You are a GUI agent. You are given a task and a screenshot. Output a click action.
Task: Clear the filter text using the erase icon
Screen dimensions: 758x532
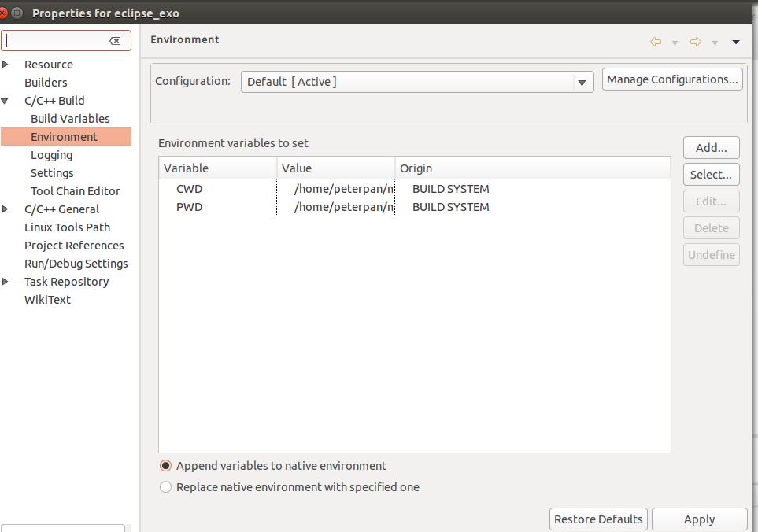[x=115, y=41]
